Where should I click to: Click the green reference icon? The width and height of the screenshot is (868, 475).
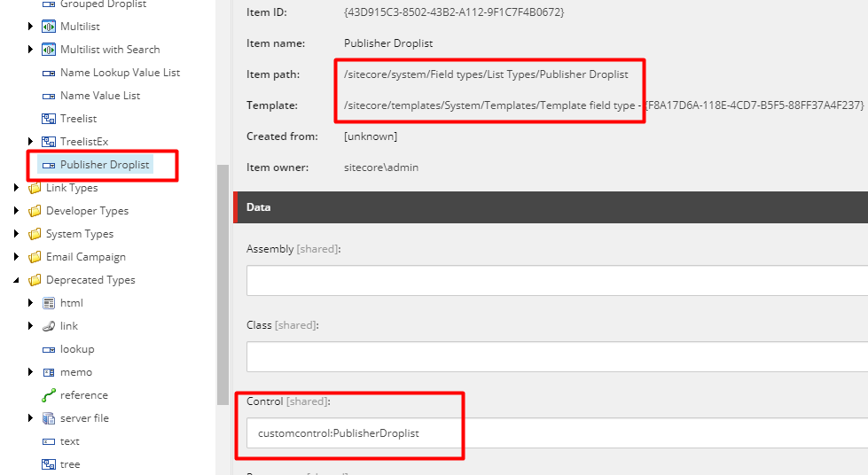pyautogui.click(x=49, y=395)
